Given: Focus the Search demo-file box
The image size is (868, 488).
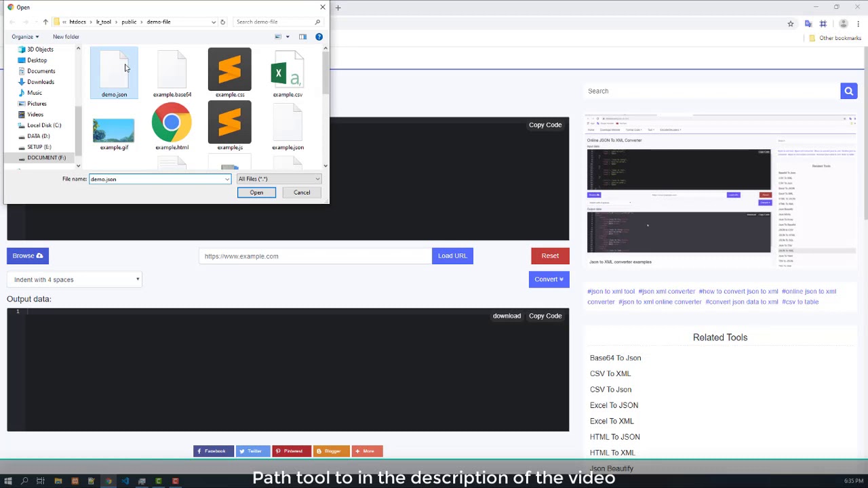Looking at the screenshot, I should coord(277,22).
